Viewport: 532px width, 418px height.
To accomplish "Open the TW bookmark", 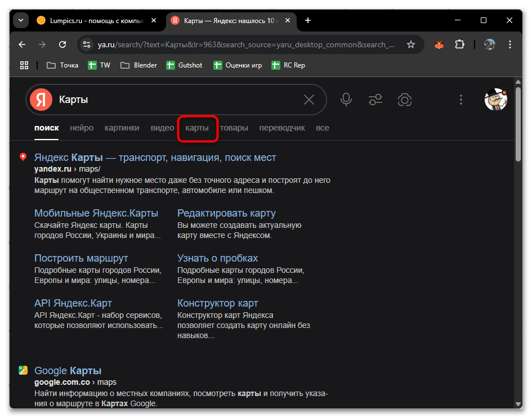I will tap(99, 65).
